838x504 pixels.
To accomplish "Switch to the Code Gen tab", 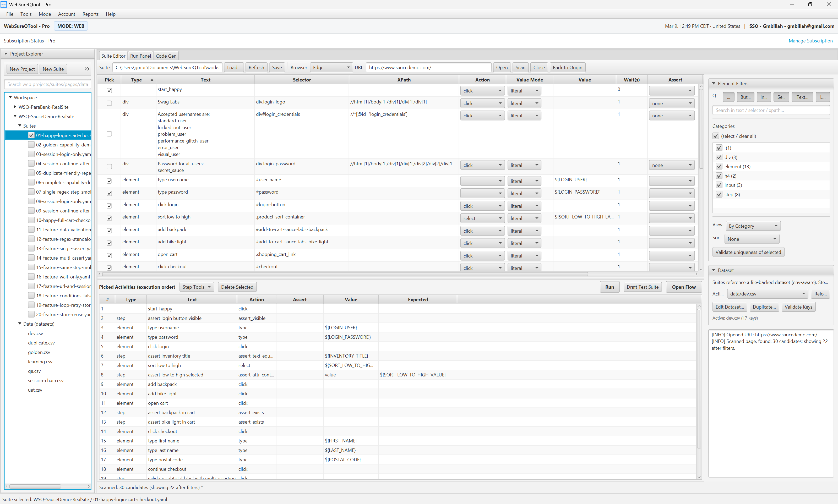I will (166, 56).
